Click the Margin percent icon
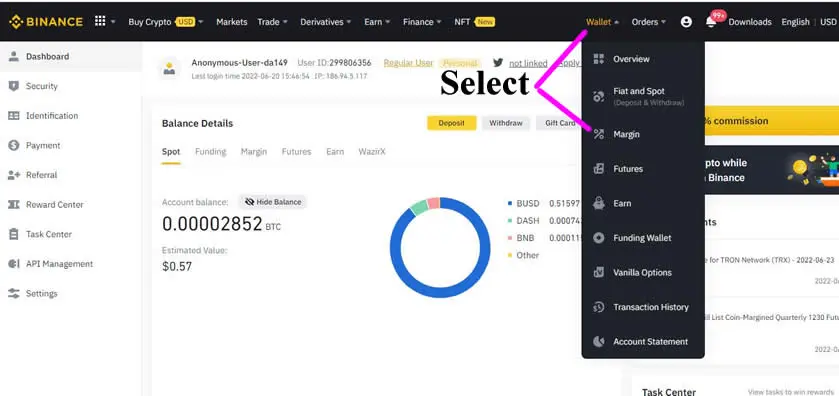This screenshot has width=839, height=396. pos(599,134)
